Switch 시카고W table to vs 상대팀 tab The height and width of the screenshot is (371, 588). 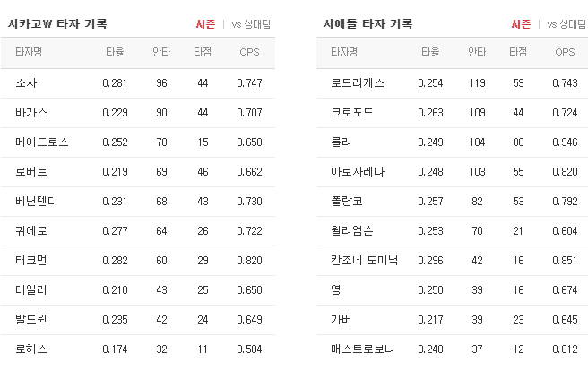point(251,24)
